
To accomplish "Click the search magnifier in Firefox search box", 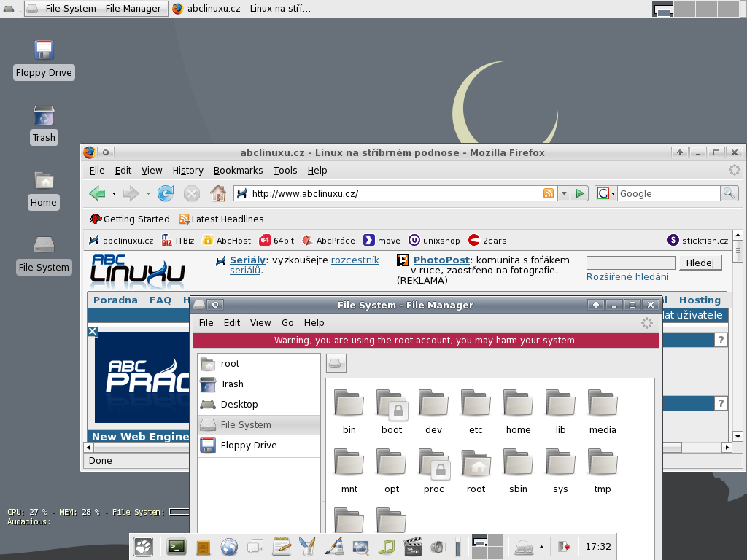I will tap(729, 193).
